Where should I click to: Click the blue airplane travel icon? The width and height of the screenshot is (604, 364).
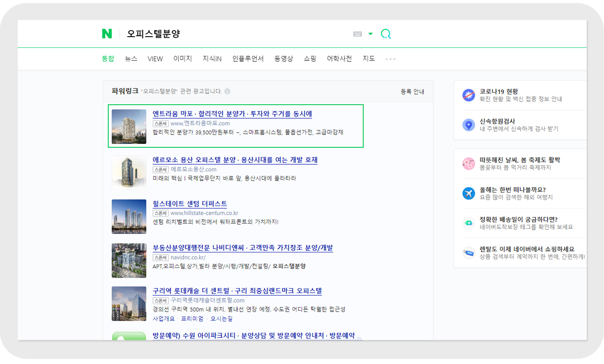(x=469, y=193)
